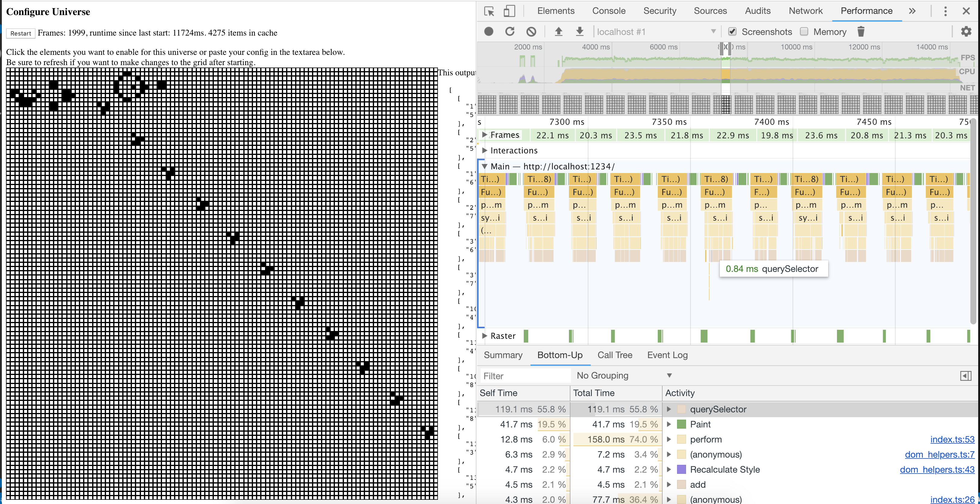The width and height of the screenshot is (980, 504).
Task: Click the collect garbage trash icon
Action: click(x=861, y=32)
